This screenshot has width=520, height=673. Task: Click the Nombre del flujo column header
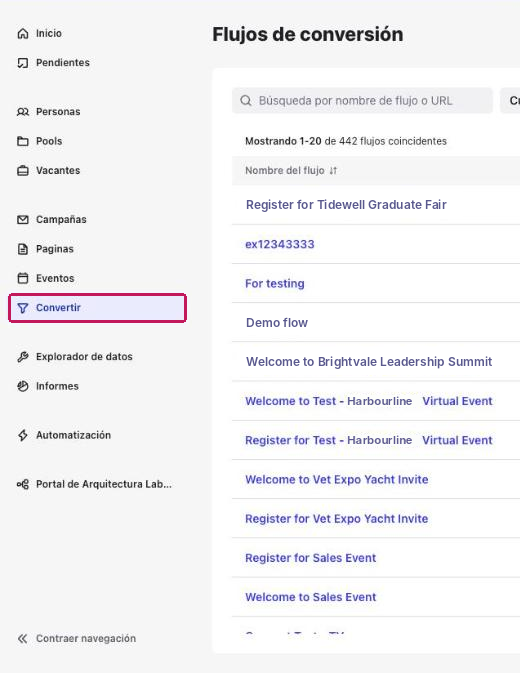284,171
